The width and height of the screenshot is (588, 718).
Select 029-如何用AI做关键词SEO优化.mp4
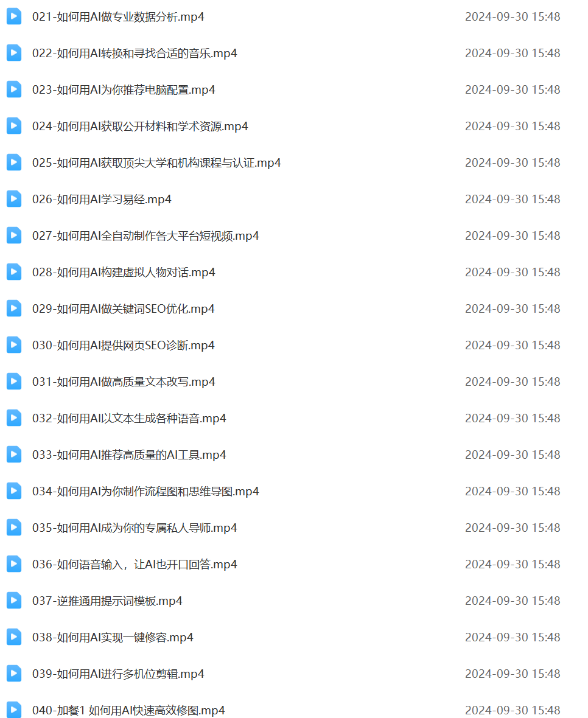pos(123,308)
